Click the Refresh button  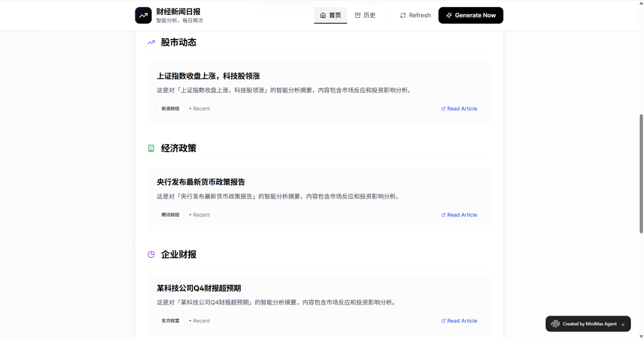pyautogui.click(x=415, y=15)
